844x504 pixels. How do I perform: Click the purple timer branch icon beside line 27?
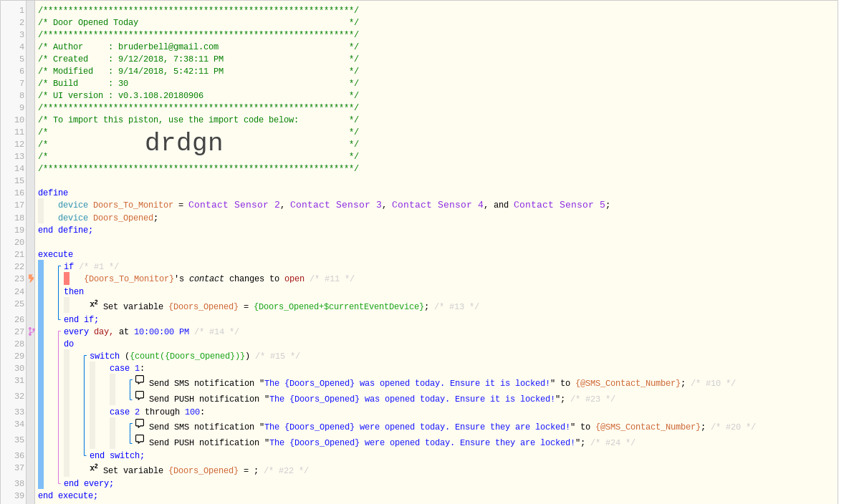tap(32, 332)
